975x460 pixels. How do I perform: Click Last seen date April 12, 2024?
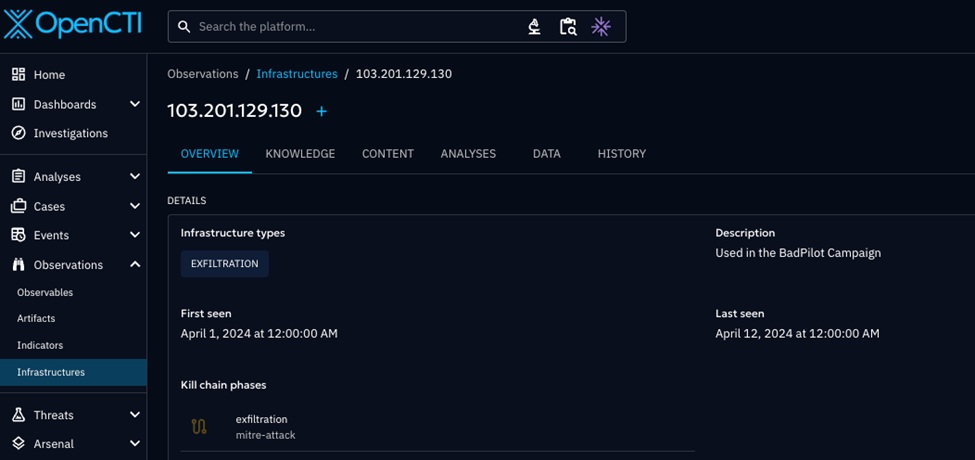(797, 334)
